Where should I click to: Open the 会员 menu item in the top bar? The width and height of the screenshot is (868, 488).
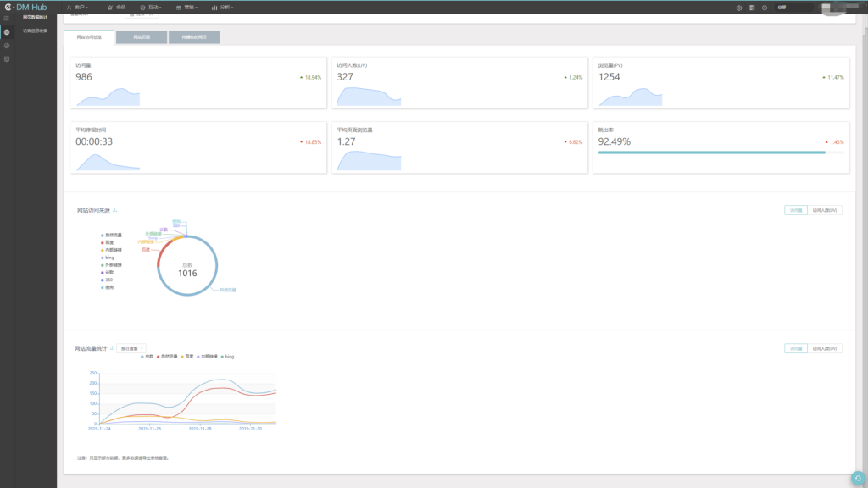[x=117, y=8]
